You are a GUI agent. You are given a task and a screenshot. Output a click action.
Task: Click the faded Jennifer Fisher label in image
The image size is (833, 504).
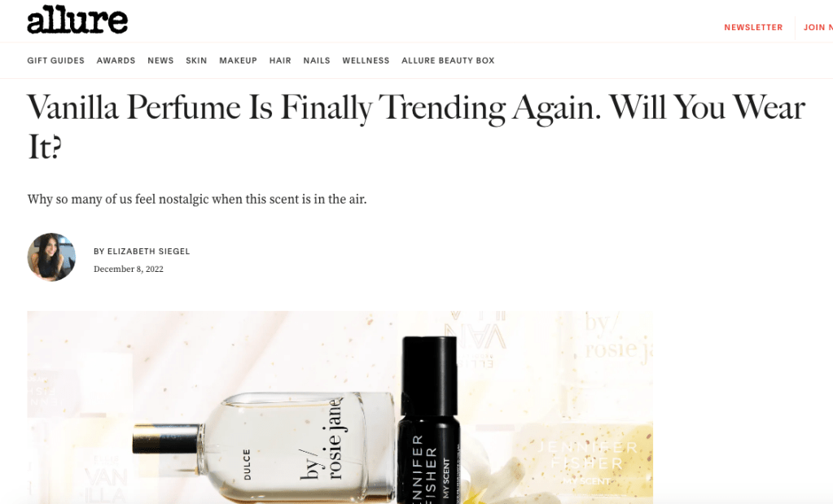coord(587,462)
